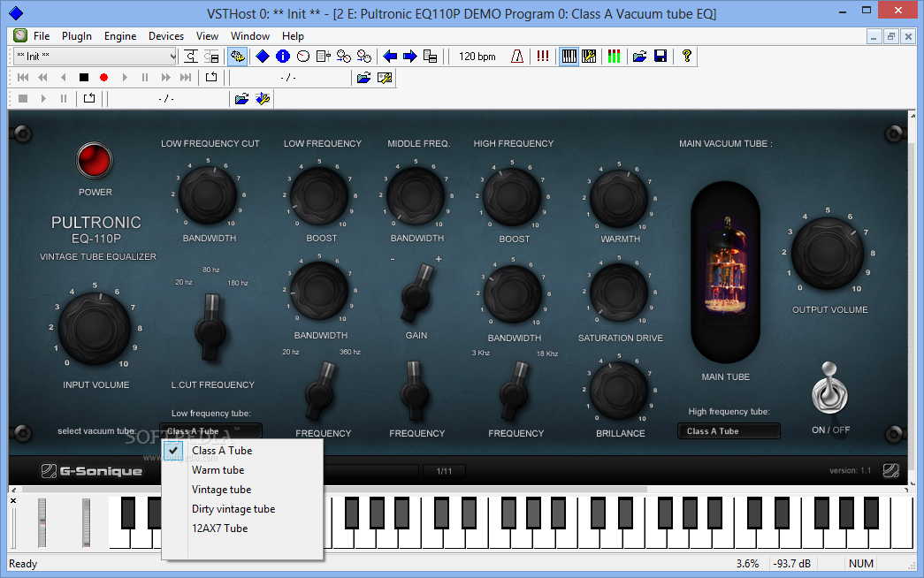Click the blue floppy disk save icon
The image size is (924, 578).
pyautogui.click(x=661, y=56)
